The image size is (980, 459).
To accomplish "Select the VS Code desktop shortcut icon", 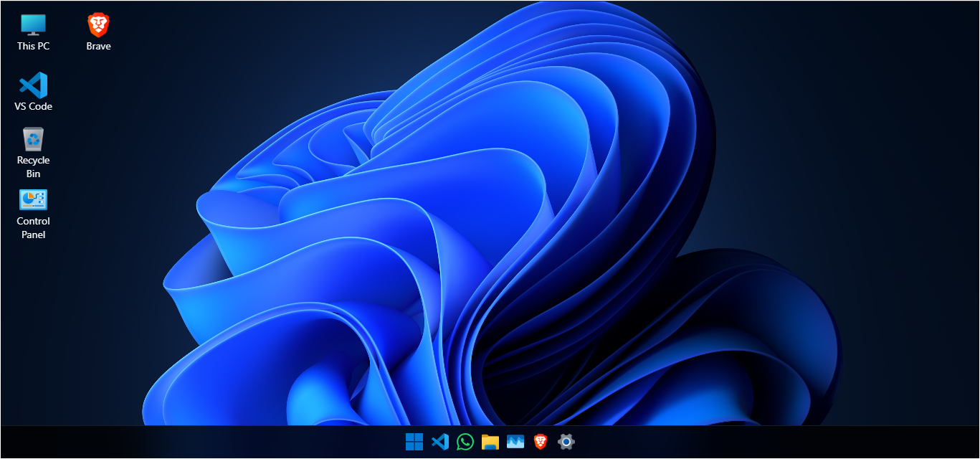I will [x=33, y=85].
